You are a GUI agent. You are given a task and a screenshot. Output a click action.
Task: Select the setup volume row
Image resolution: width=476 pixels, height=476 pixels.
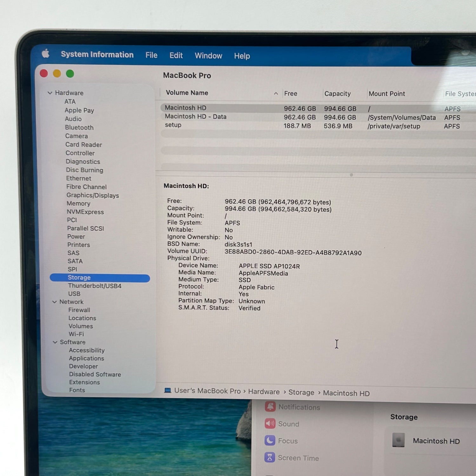tap(173, 125)
